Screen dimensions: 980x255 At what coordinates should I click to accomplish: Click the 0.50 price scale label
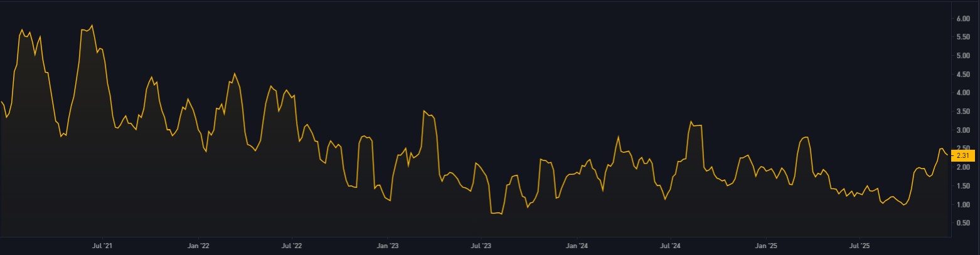tap(962, 223)
